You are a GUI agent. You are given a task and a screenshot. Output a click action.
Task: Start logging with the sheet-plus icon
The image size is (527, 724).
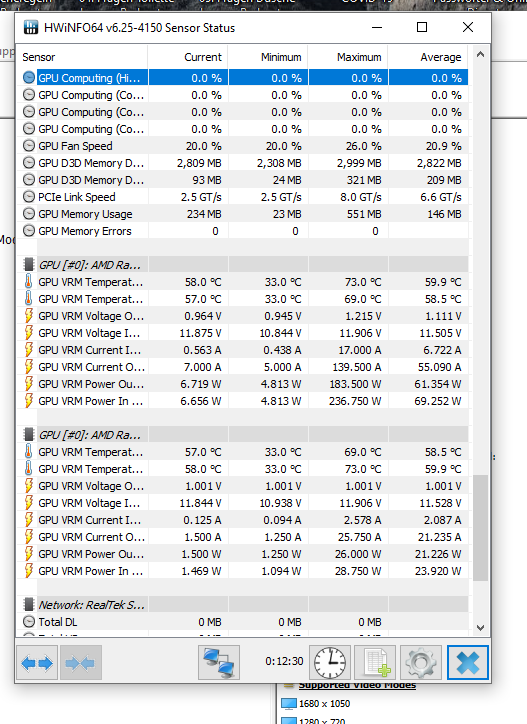click(x=375, y=663)
